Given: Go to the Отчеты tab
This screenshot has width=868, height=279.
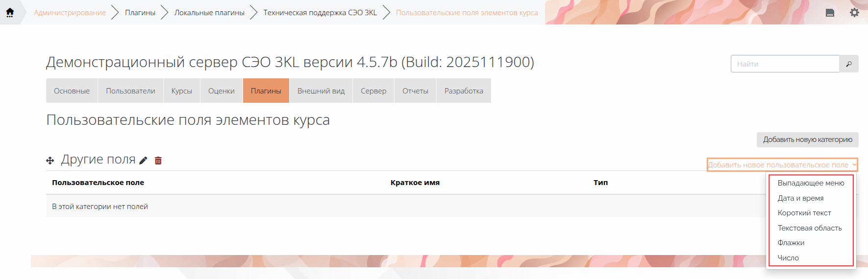Looking at the screenshot, I should tap(415, 91).
